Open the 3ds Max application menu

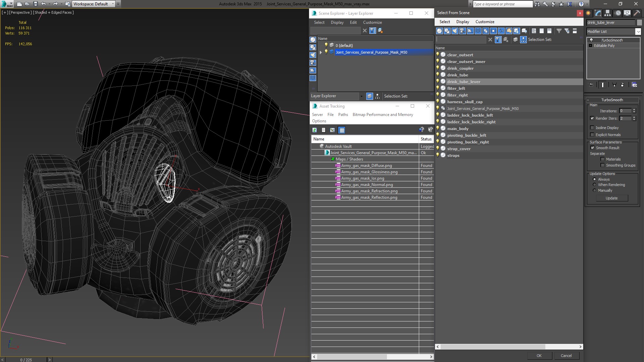pyautogui.click(x=7, y=4)
